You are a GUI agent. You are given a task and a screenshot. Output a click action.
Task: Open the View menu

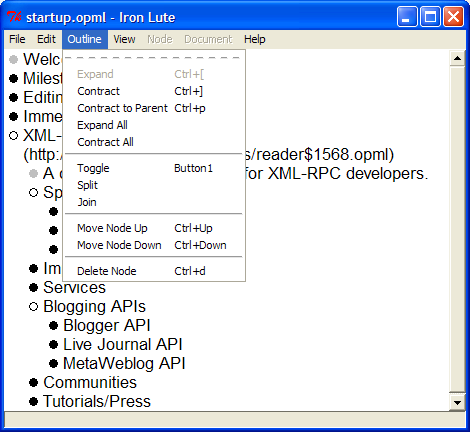(124, 39)
